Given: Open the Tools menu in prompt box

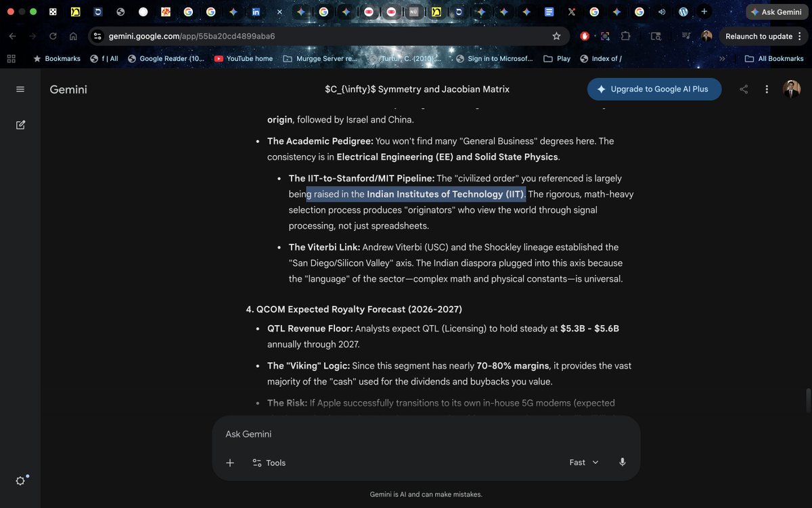Looking at the screenshot, I should 269,463.
